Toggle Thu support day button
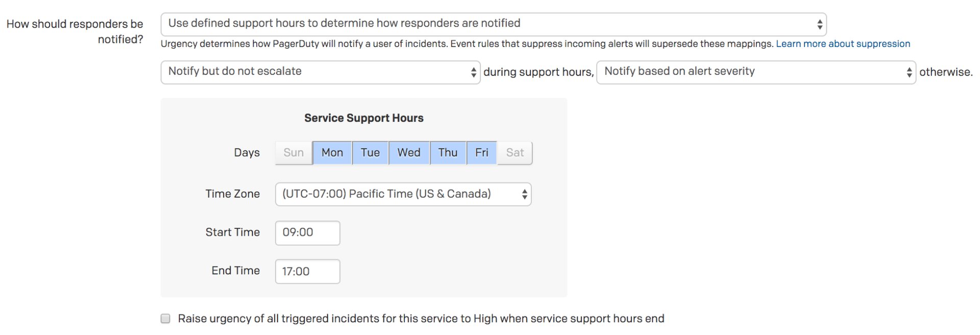The image size is (980, 335). tap(448, 153)
